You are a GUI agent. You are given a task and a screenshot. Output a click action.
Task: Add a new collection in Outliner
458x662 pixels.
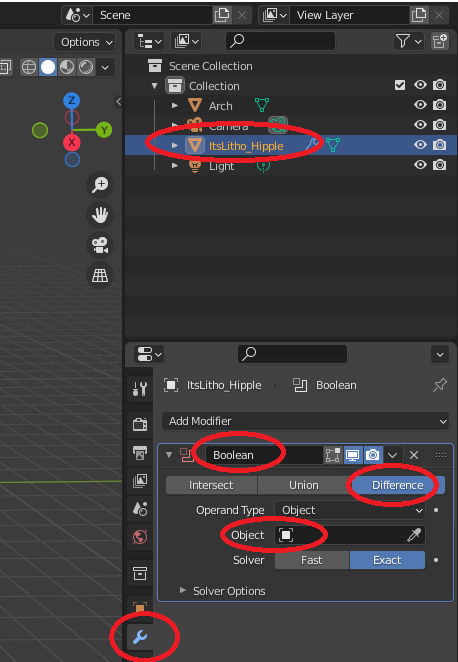pos(439,41)
